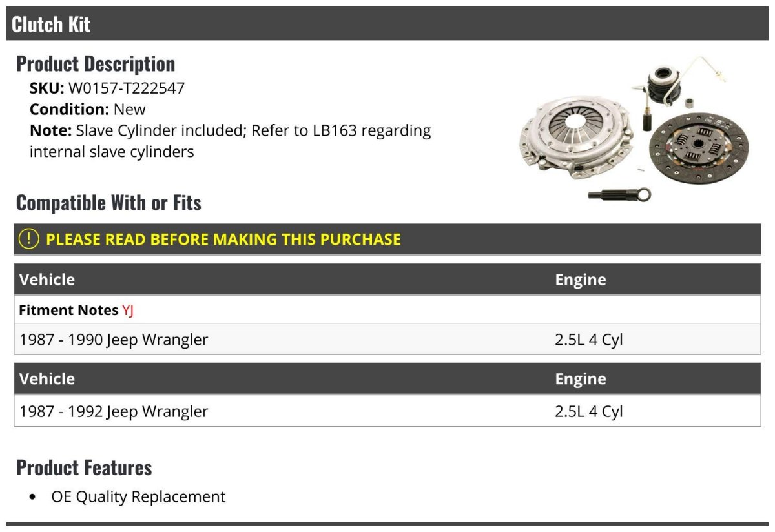775x532 pixels.
Task: Click the Compatible With or Fits heading
Action: (x=108, y=203)
